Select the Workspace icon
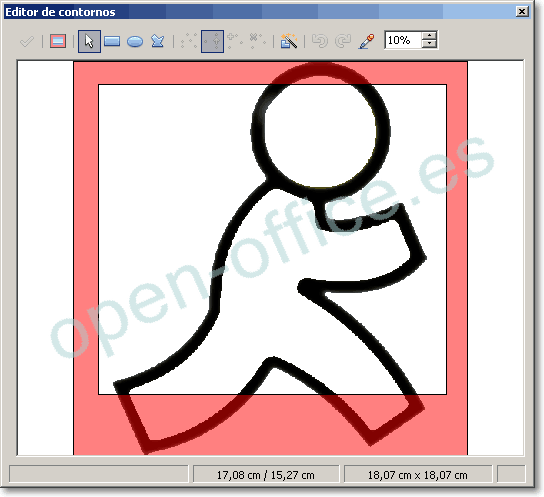The image size is (544, 497). point(58,41)
